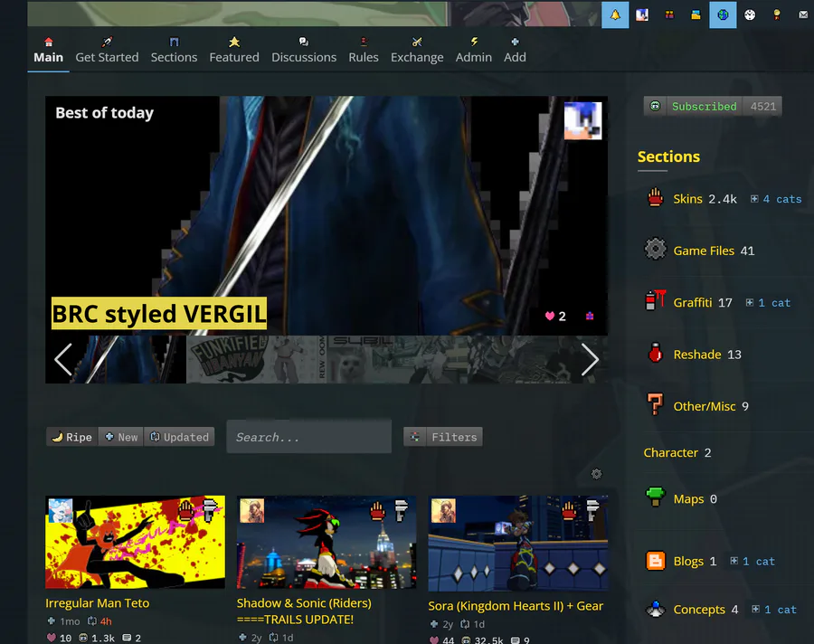Open the Admin tab
814x644 pixels.
pos(473,51)
